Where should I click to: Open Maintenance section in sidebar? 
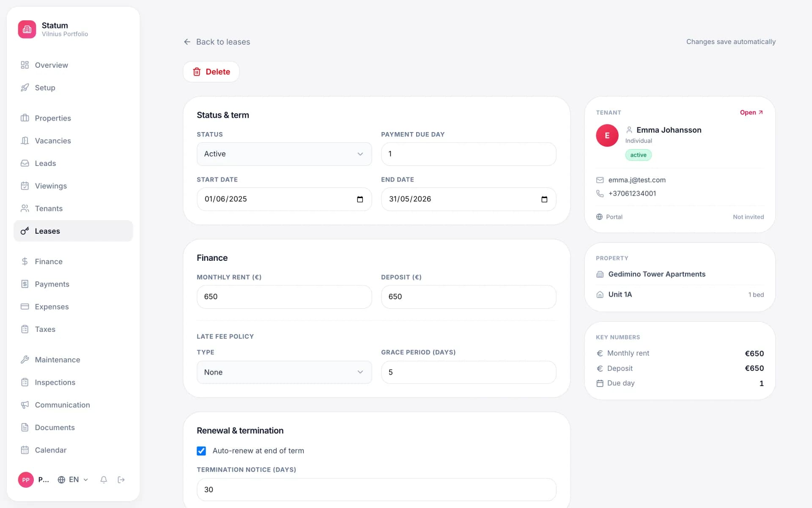(x=73, y=360)
